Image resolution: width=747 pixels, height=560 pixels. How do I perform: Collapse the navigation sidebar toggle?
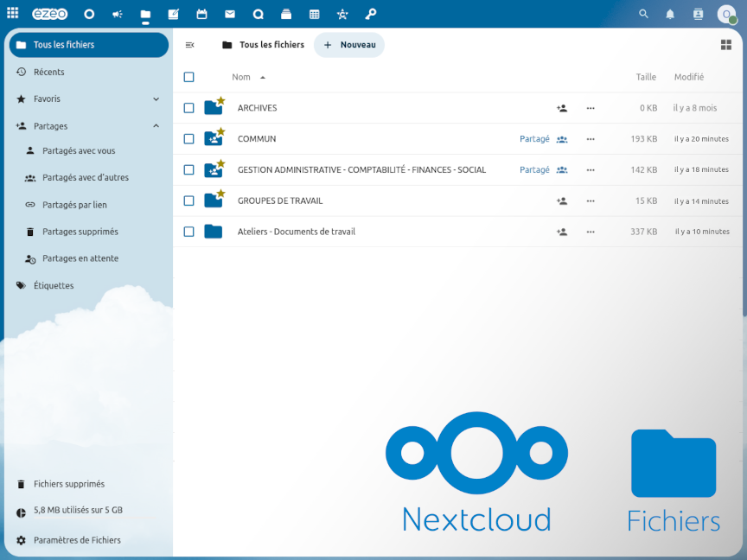pyautogui.click(x=189, y=45)
